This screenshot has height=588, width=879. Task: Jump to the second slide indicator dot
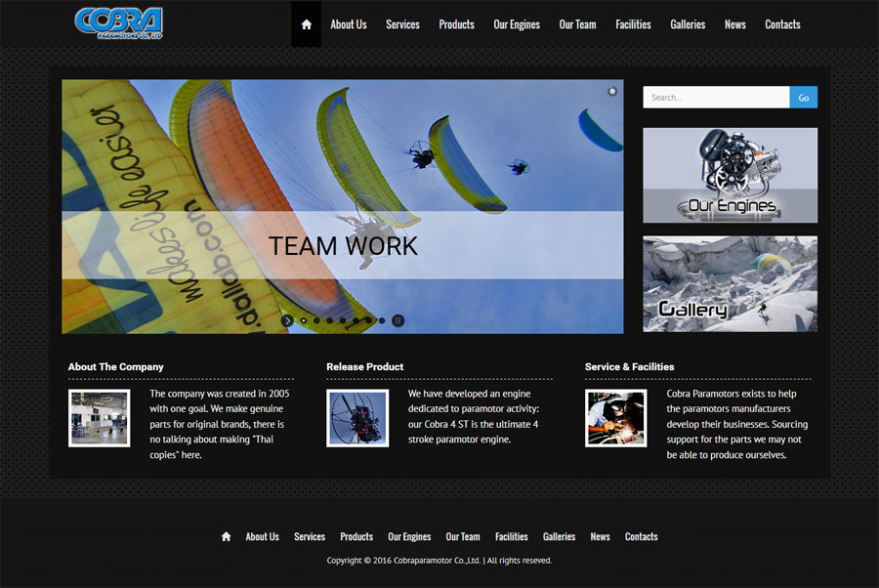pyautogui.click(x=316, y=320)
